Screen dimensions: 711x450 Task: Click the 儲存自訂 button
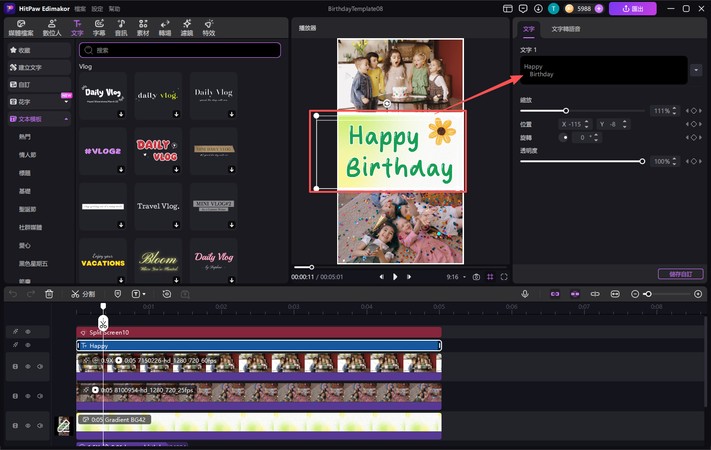680,274
